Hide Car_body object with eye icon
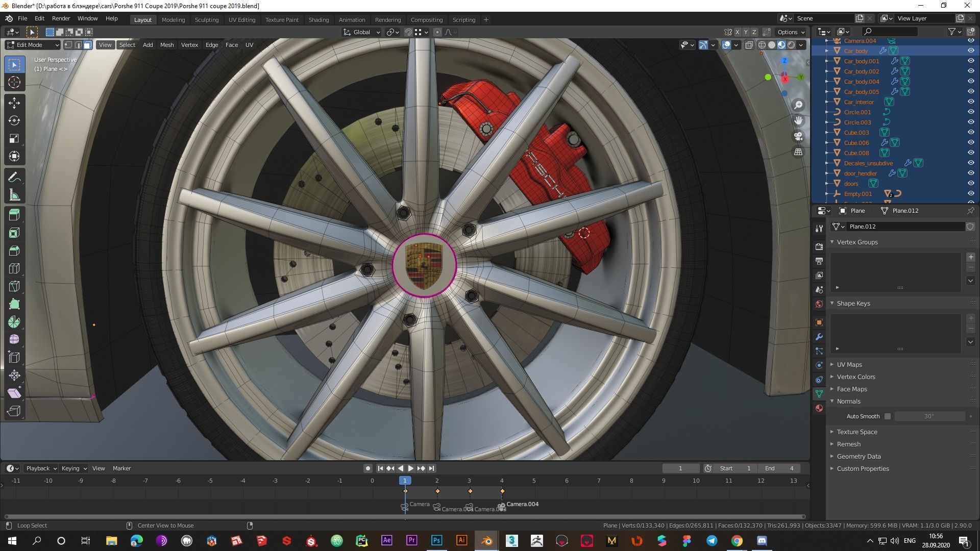The width and height of the screenshot is (980, 551). [971, 51]
